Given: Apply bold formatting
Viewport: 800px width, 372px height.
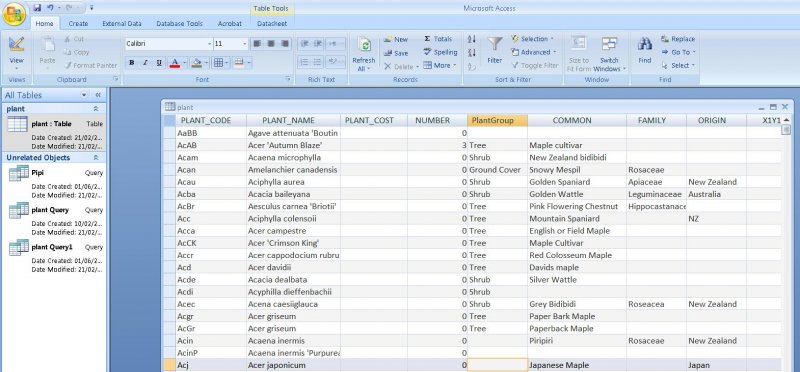Looking at the screenshot, I should tap(132, 63).
